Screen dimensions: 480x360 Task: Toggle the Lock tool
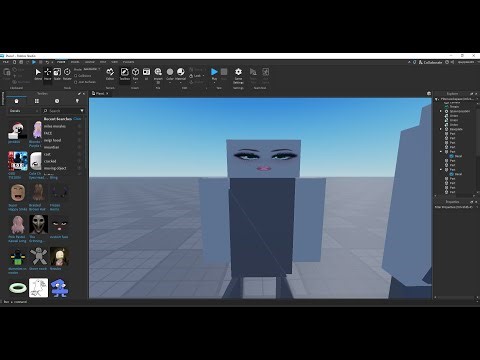(196, 76)
